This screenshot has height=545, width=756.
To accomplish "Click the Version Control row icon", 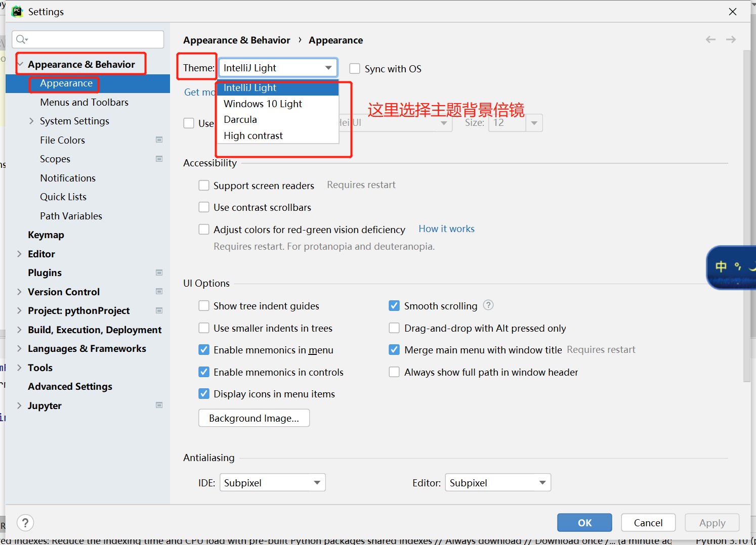I will click(159, 292).
